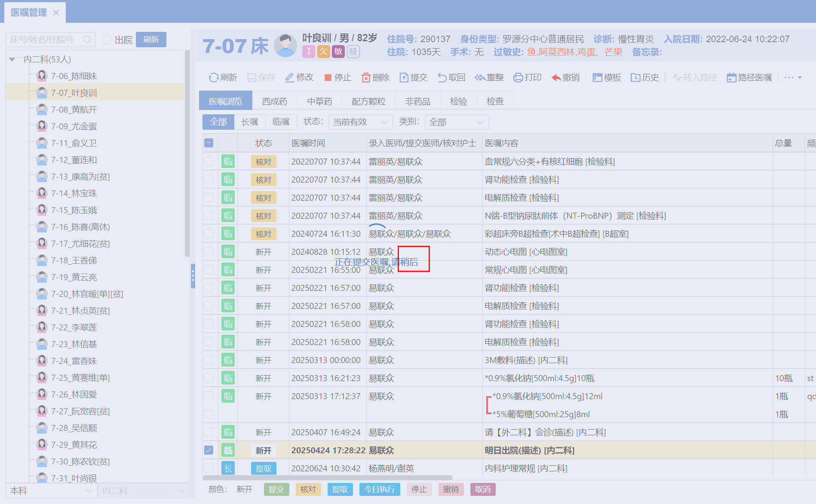Image resolution: width=816 pixels, height=504 pixels.
Task: Switch to the 医嘱浏览 tab
Action: (226, 101)
